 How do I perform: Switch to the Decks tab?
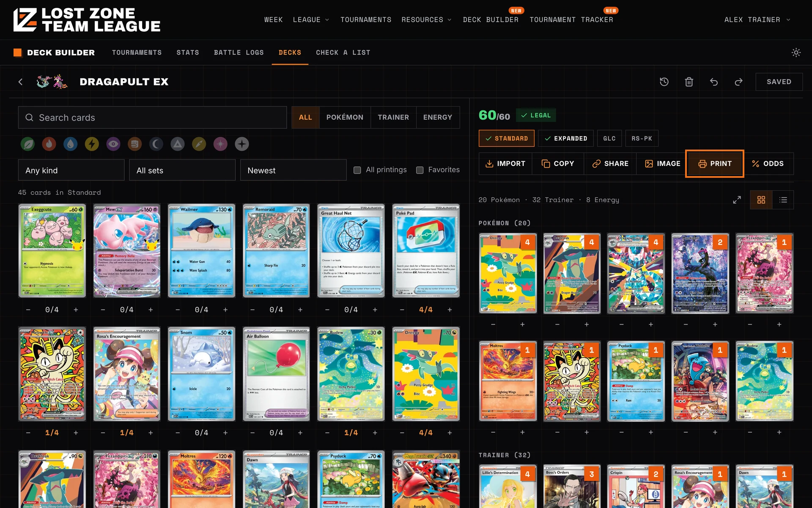290,52
